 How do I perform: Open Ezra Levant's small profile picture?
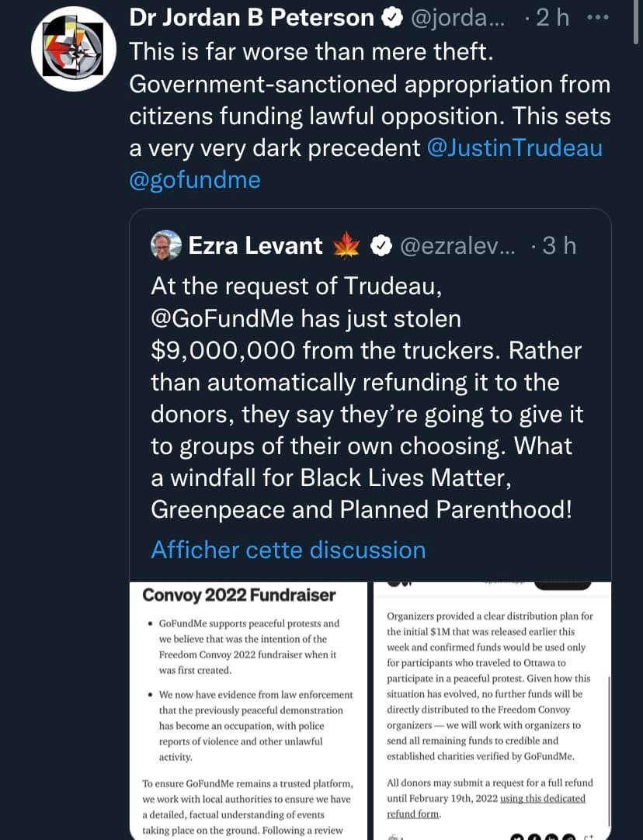[x=166, y=245]
